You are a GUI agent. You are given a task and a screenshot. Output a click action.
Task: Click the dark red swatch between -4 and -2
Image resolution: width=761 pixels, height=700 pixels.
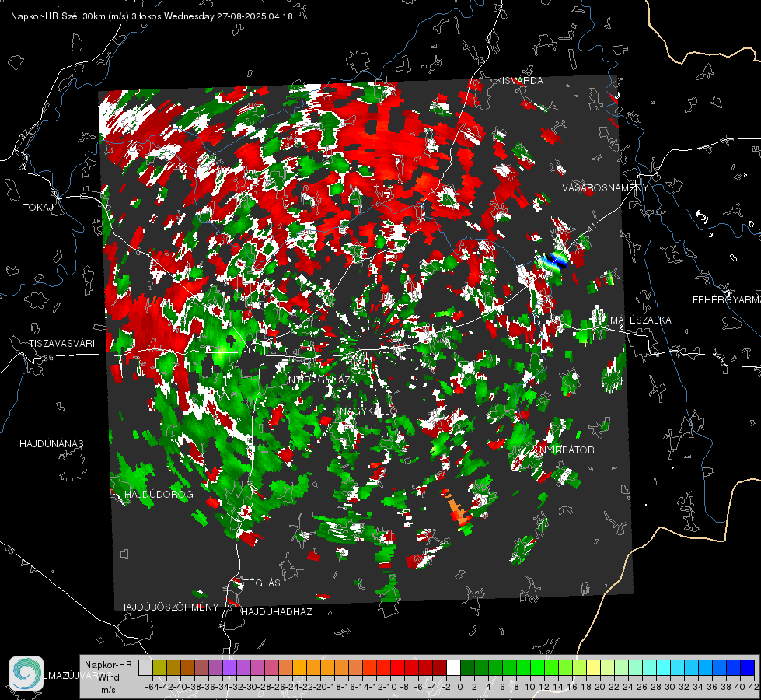[439, 667]
